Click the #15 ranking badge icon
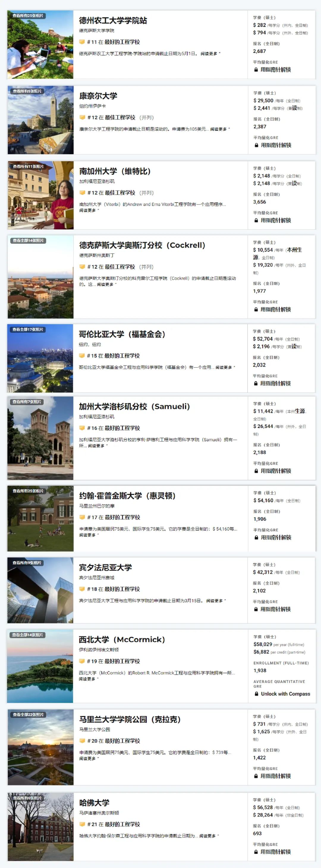The width and height of the screenshot is (321, 868). 82,356
